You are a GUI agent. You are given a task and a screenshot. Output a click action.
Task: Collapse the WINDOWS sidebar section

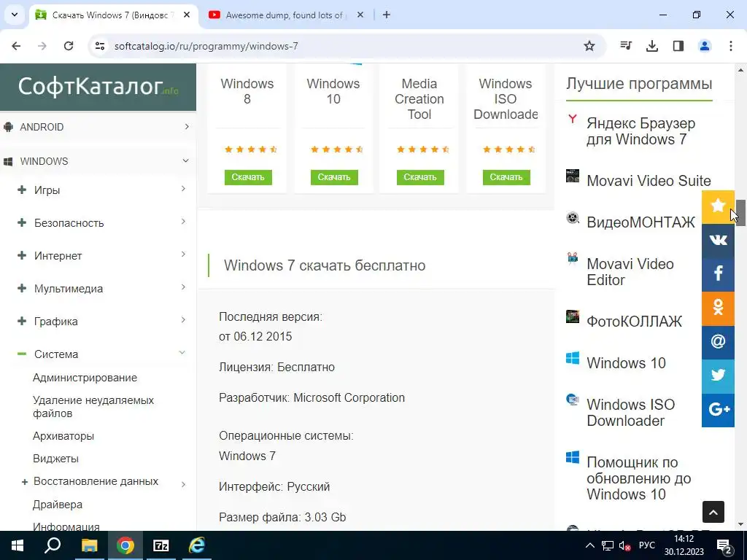click(98, 161)
